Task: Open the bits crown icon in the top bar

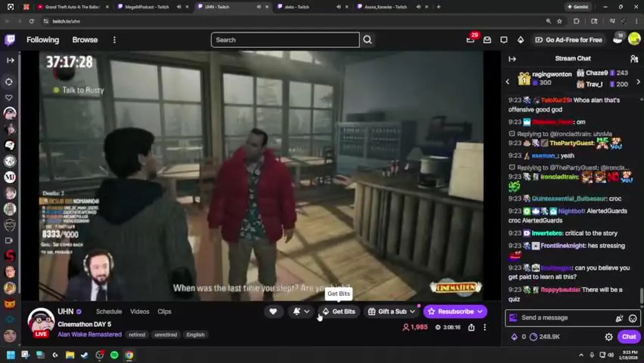Action: pos(521,40)
